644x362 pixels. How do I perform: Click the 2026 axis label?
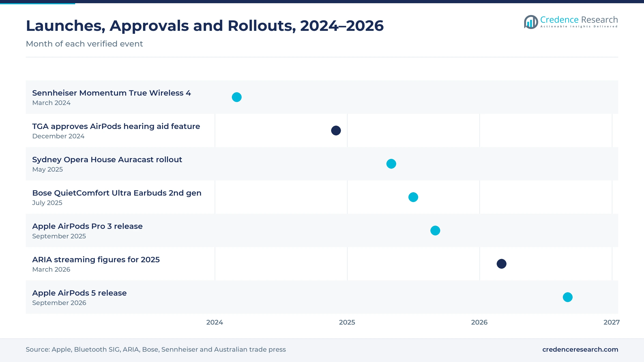coord(479,322)
